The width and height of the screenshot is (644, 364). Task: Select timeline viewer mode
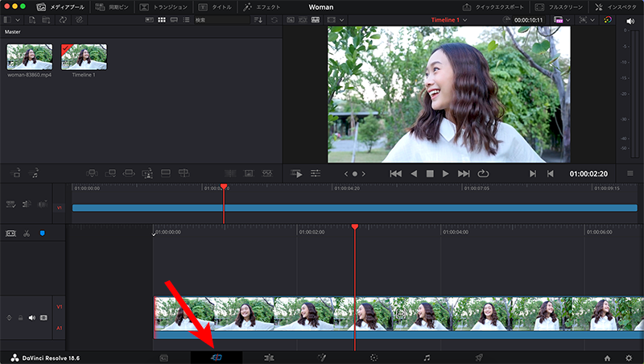(316, 19)
